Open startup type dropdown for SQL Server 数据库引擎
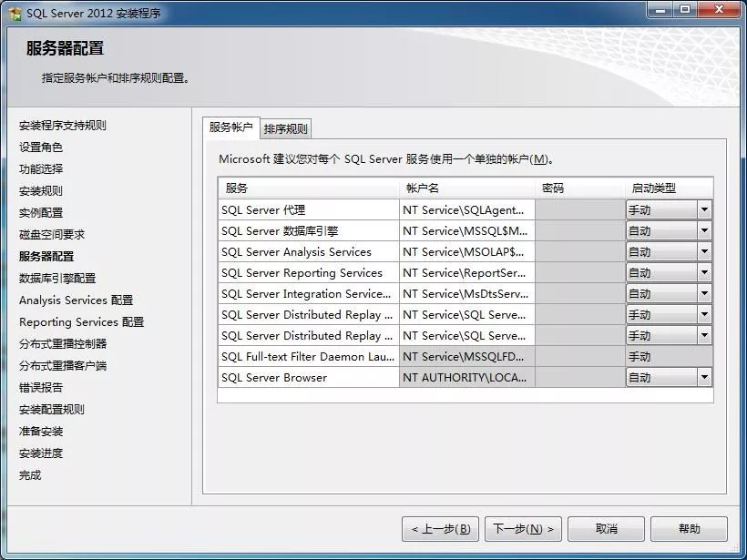Viewport: 747px width, 560px height. (x=704, y=231)
